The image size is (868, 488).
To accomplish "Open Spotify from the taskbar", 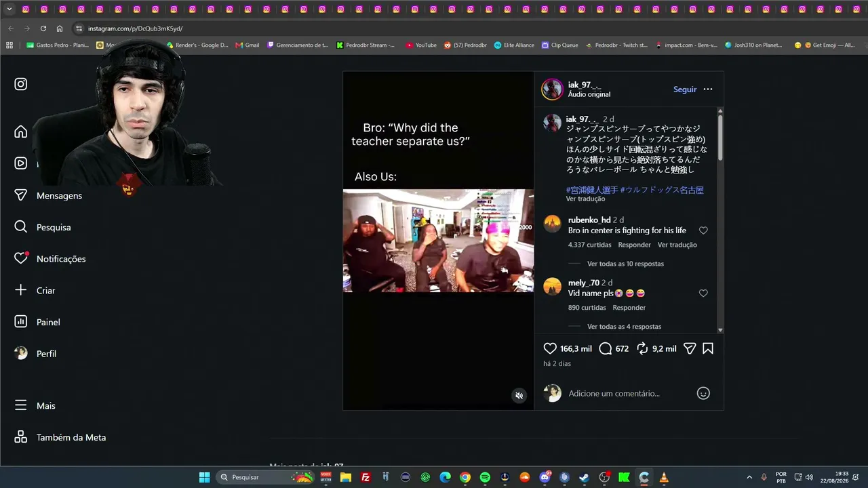I will [485, 477].
